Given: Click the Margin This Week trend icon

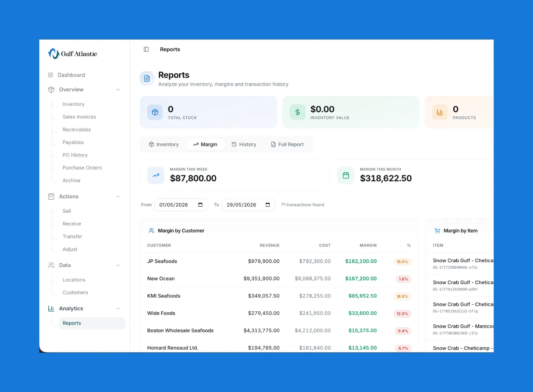Looking at the screenshot, I should click(x=156, y=175).
